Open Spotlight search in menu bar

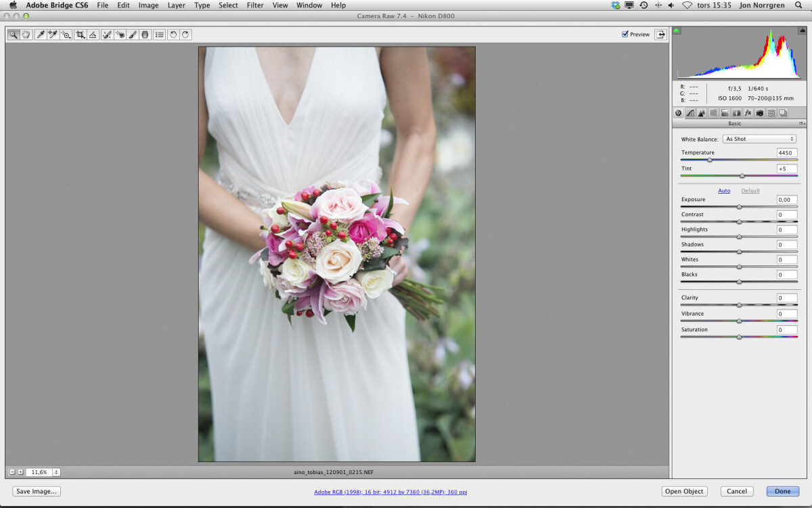point(799,5)
